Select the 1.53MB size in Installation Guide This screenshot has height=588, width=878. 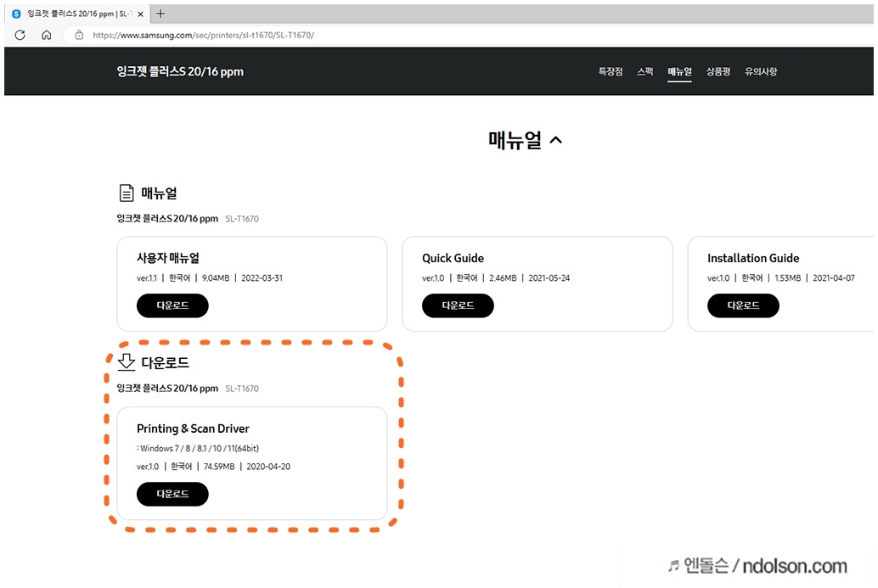788,278
